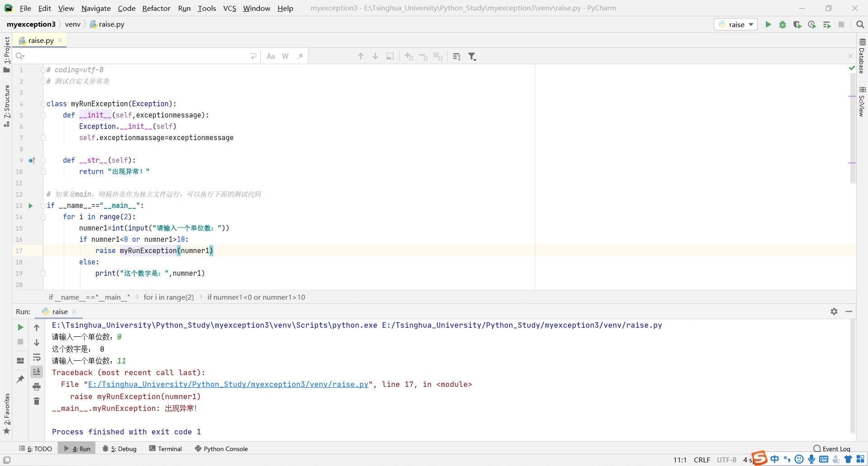
Task: Close the raise run tab
Action: pos(74,312)
